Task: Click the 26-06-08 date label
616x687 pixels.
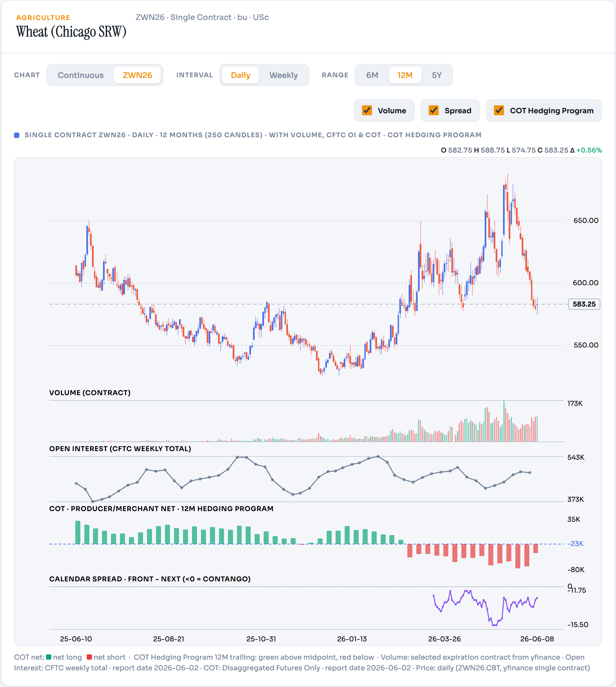Action: pos(537,639)
